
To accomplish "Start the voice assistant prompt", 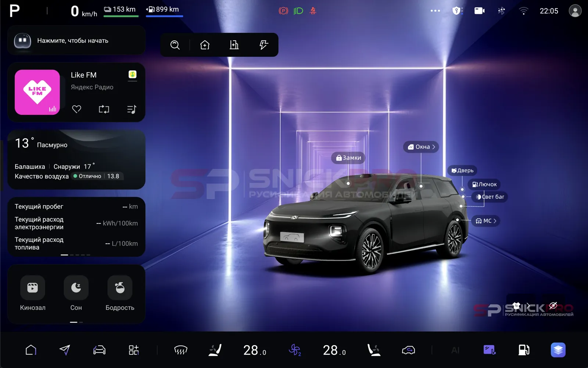I will pos(76,40).
